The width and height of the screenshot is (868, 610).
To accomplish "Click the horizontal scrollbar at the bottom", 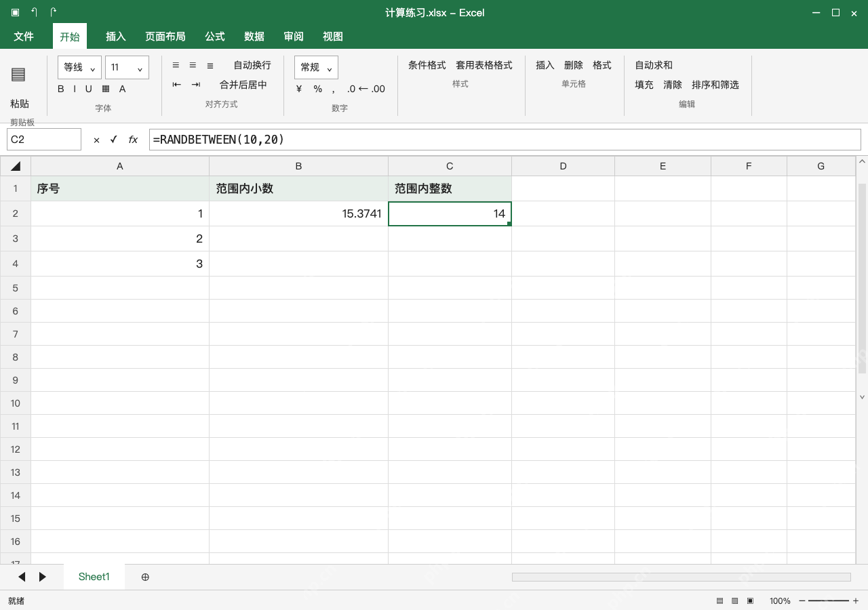I will tap(681, 577).
